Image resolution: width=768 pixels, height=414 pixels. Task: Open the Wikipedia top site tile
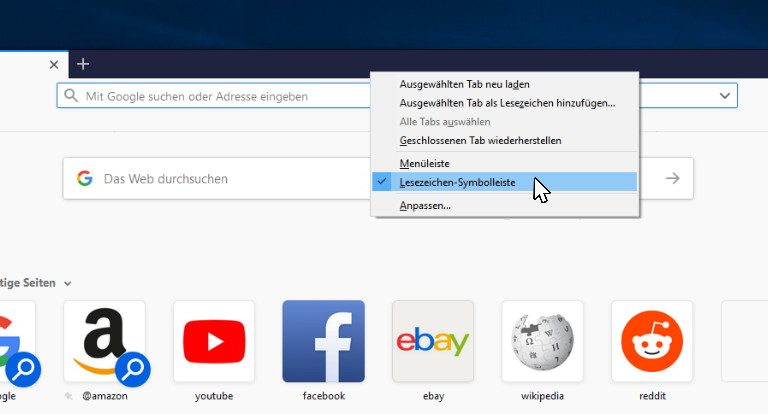543,341
